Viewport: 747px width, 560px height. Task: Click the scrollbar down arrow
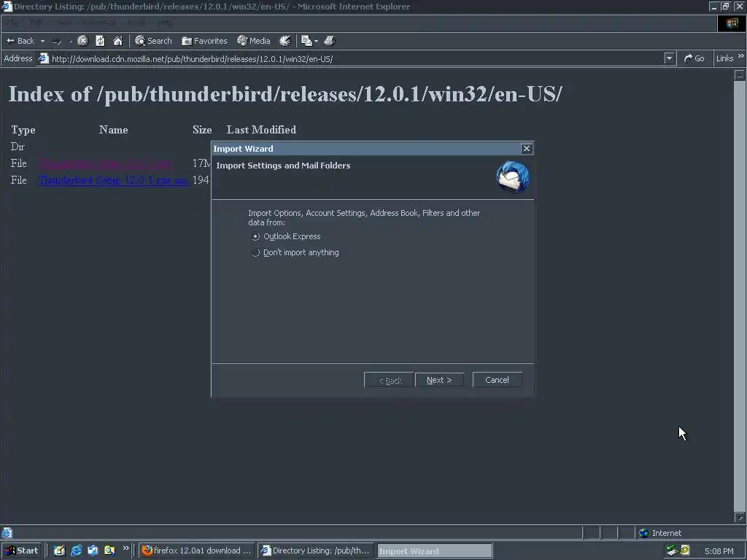tap(740, 517)
